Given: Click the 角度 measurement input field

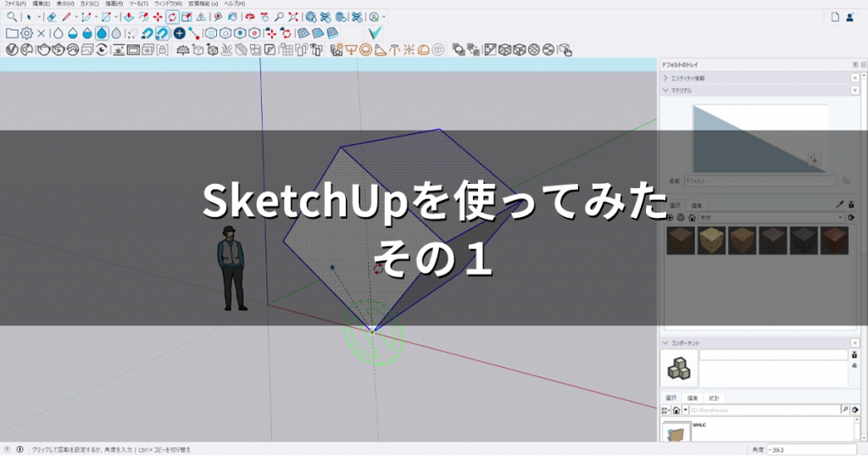Looking at the screenshot, I should pos(814,449).
